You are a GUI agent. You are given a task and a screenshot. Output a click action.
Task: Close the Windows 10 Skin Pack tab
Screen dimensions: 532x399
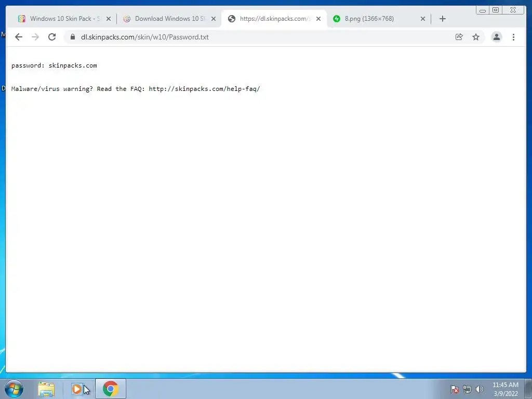pyautogui.click(x=109, y=19)
